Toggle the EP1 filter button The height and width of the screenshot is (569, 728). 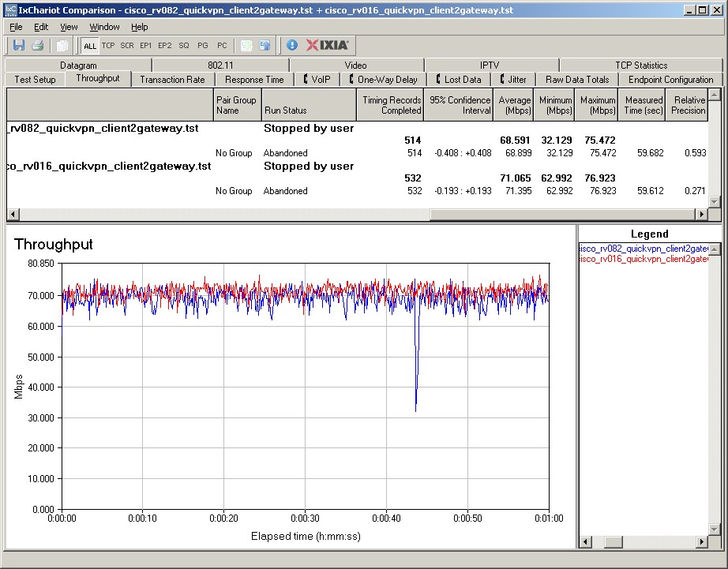click(x=146, y=46)
